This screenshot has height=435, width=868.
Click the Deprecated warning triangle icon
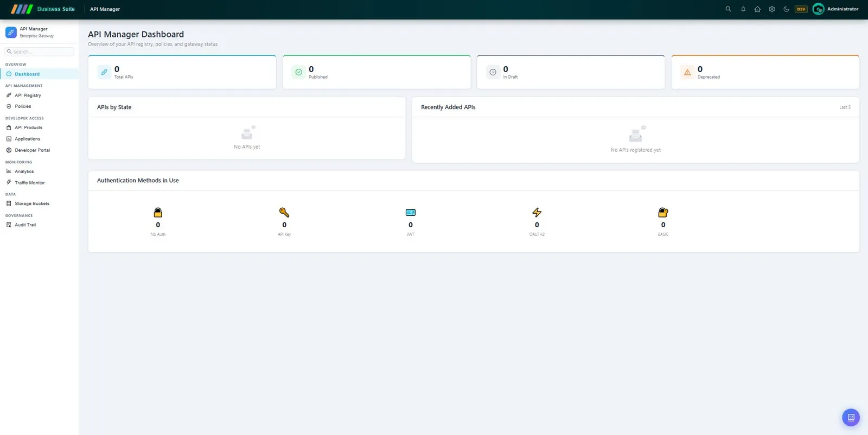[x=687, y=72]
